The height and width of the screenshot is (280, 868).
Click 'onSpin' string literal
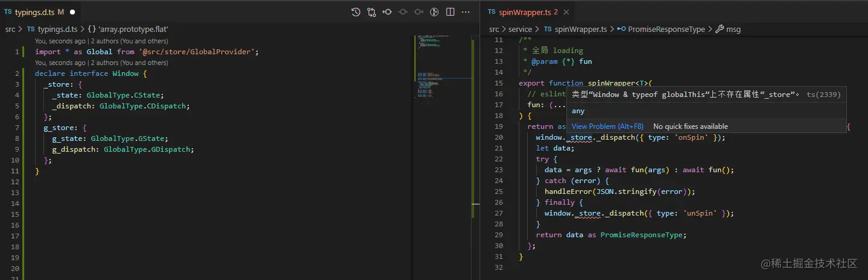click(695, 137)
